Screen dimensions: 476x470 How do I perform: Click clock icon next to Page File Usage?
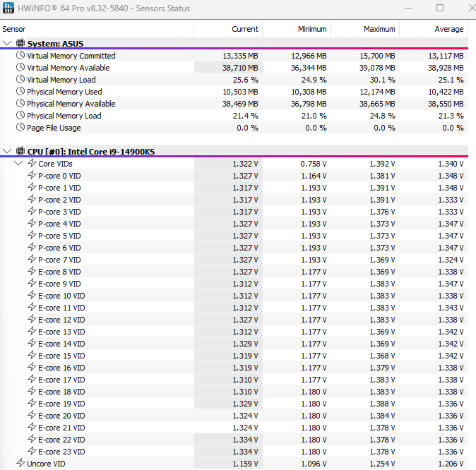tap(20, 128)
